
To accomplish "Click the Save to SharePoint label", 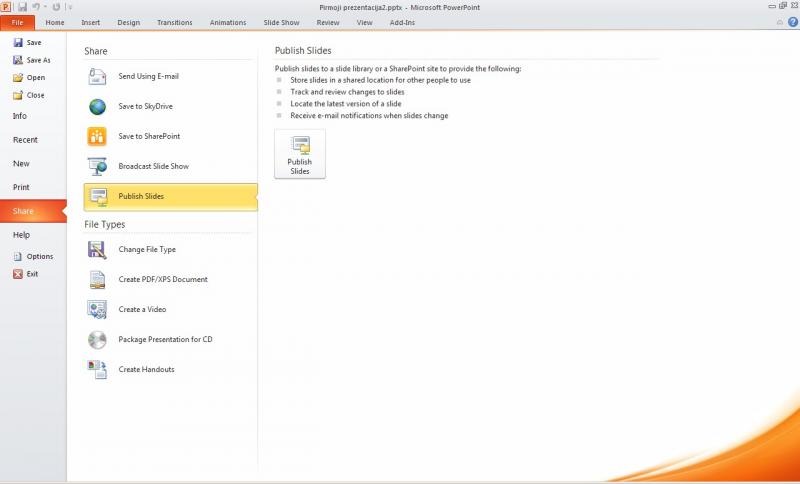I will point(149,136).
